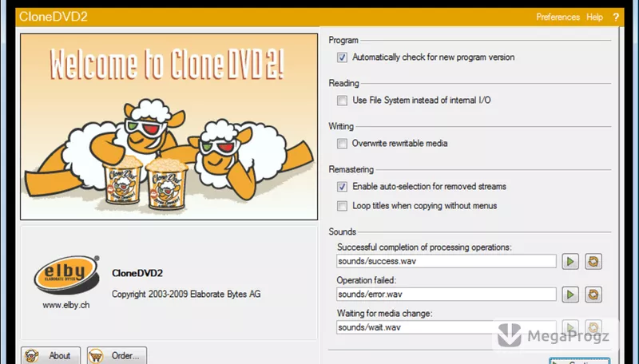Click the bold CloneDVD2 product name
Viewport: 639px width, 364px height.
tap(137, 273)
